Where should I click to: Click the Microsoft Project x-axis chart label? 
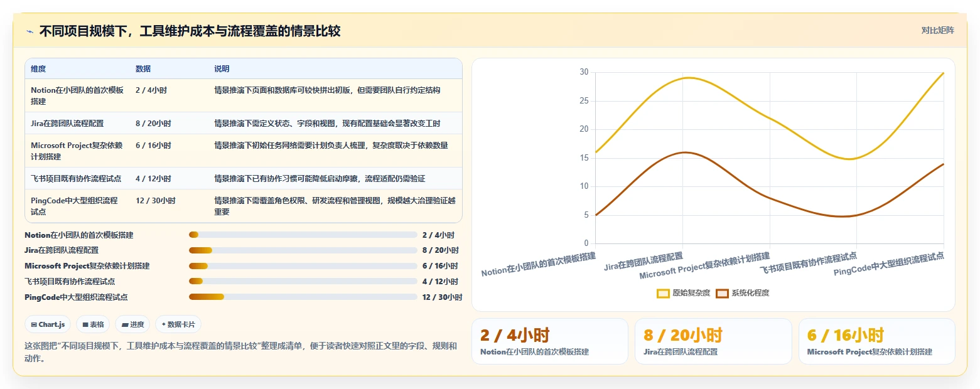pos(704,266)
